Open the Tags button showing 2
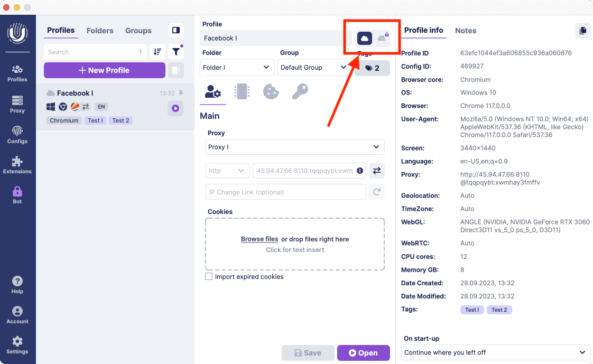The image size is (593, 364). [372, 68]
